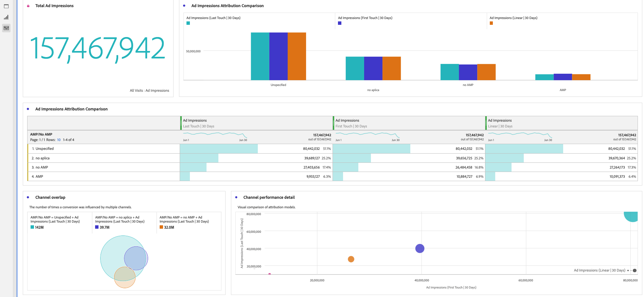Toggle the teal Last Touch legend swatch
Viewport: 644px width, 297px height.
188,23
